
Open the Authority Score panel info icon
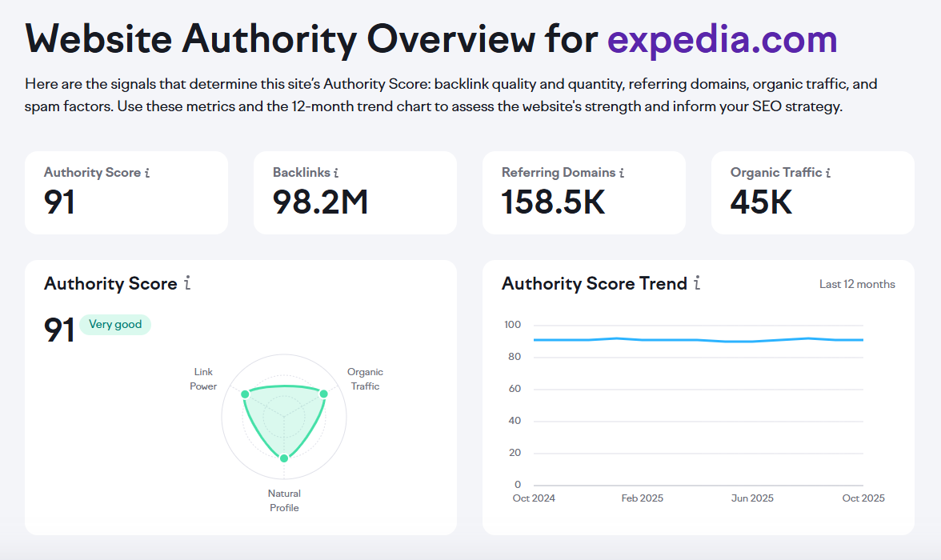[x=187, y=283]
